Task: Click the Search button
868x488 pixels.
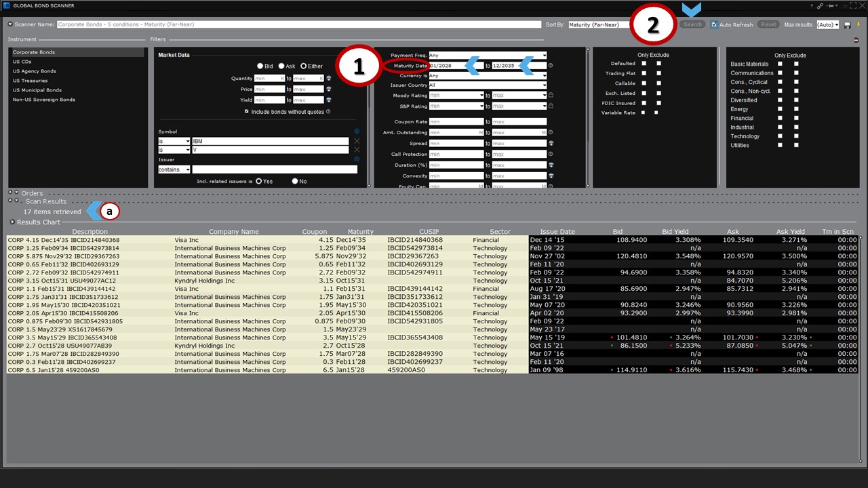Action: tap(692, 25)
